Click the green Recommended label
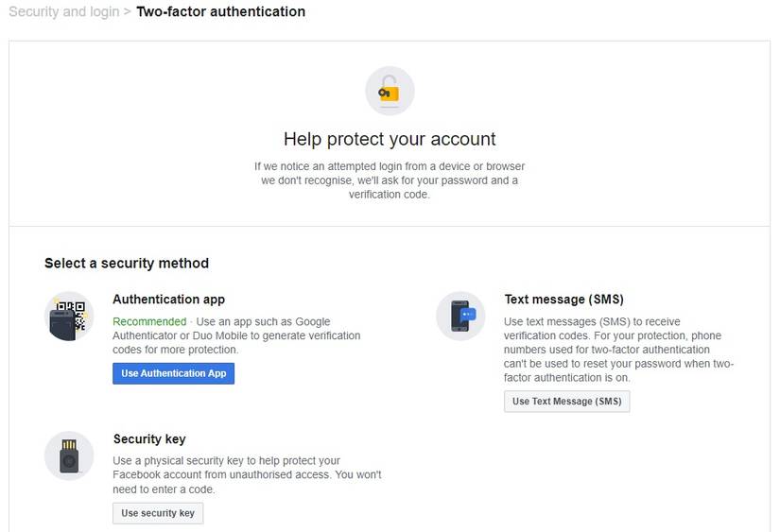Viewport: 780px width, 532px height. 149,322
